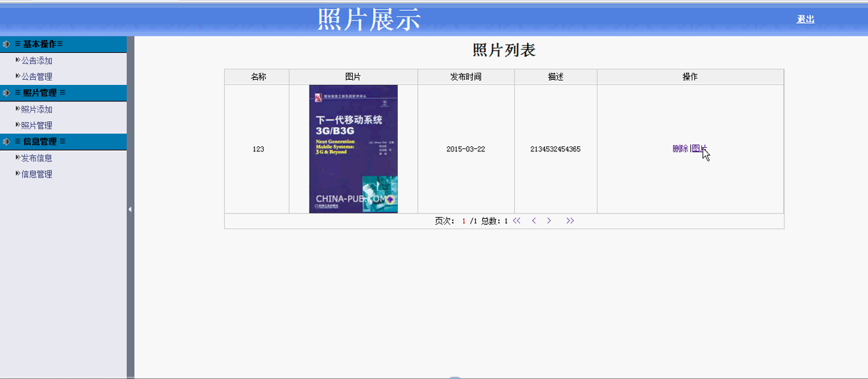Open 信息管理 sidebar item
The width and height of the screenshot is (868, 379).
(x=36, y=173)
